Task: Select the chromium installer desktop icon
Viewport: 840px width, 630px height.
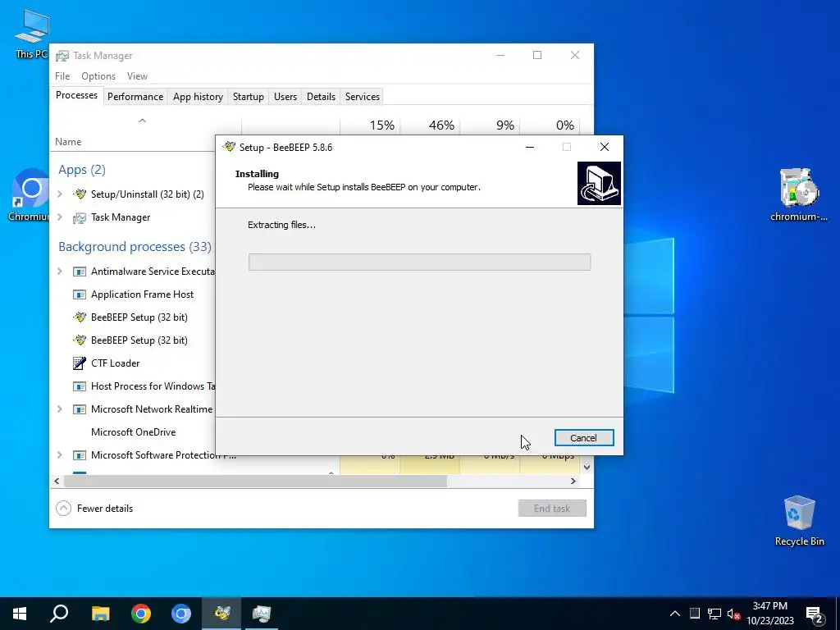Action: 799,194
